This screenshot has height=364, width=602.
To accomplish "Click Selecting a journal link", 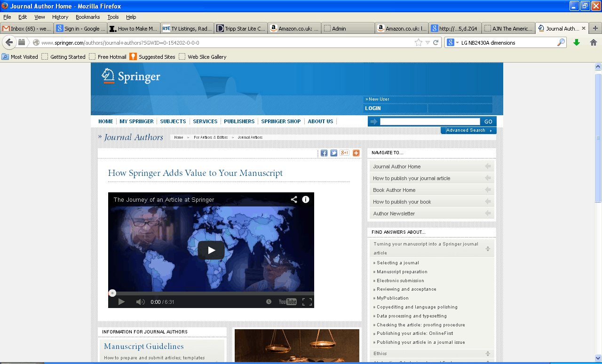I will [398, 263].
